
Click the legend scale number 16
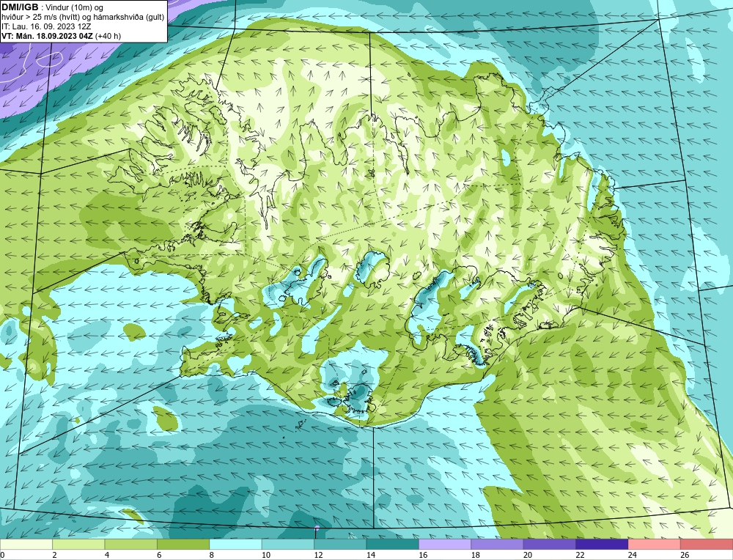423,555
